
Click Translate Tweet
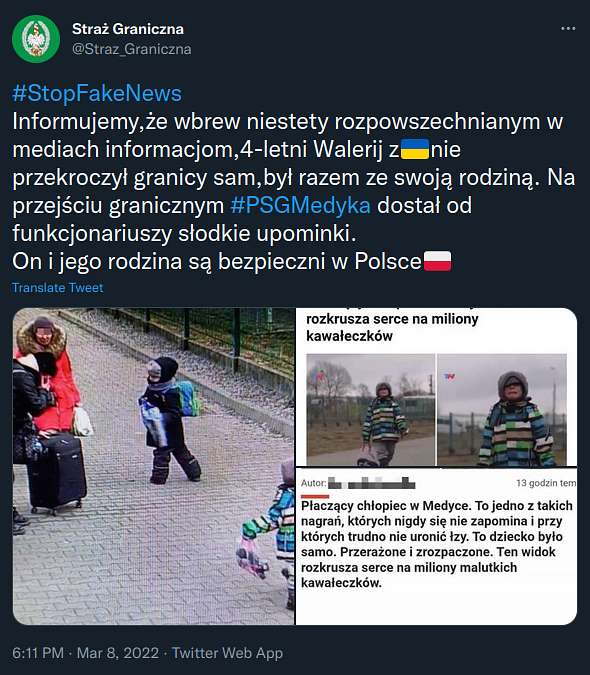click(58, 288)
